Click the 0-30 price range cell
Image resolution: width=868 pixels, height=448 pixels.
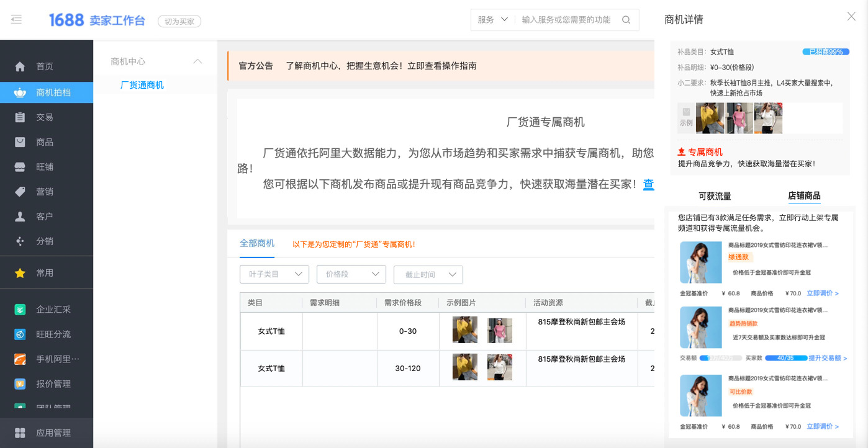pos(408,331)
